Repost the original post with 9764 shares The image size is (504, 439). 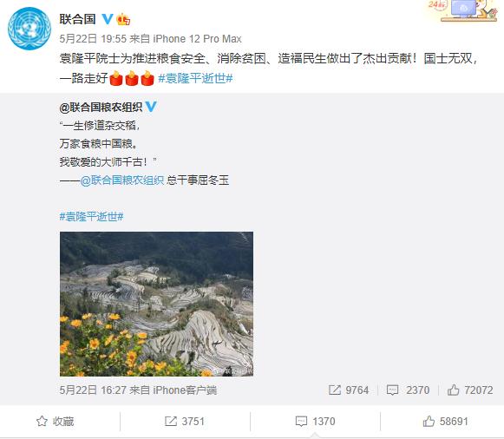[349, 390]
